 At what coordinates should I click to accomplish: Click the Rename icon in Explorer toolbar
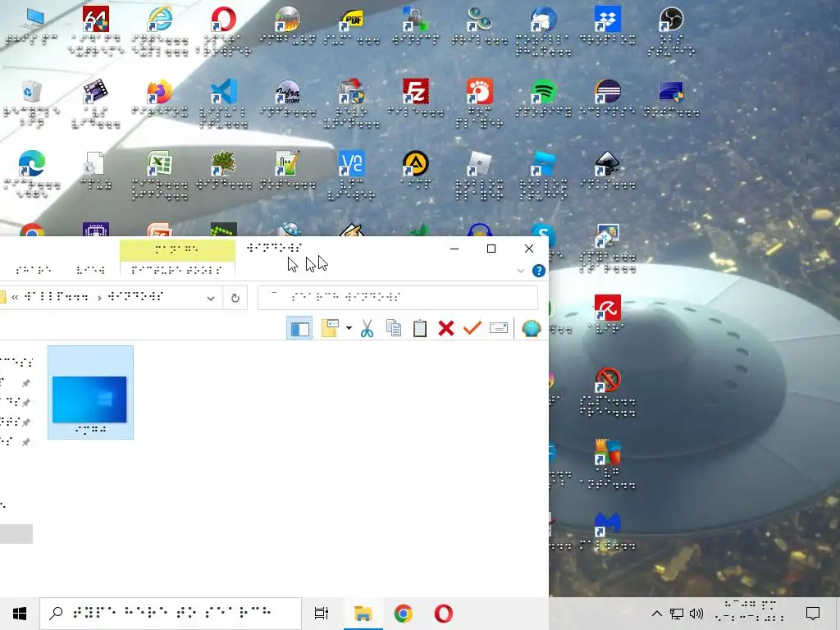pos(499,328)
